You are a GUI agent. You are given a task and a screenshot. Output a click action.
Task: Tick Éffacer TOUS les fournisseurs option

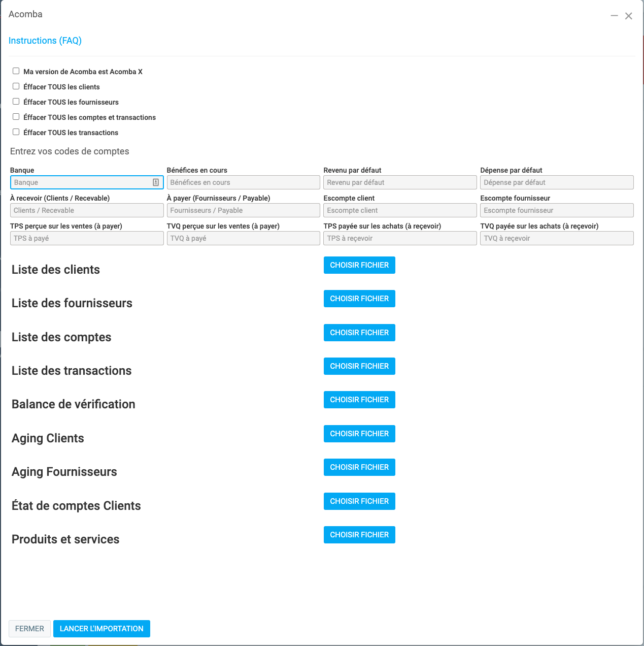pos(16,102)
